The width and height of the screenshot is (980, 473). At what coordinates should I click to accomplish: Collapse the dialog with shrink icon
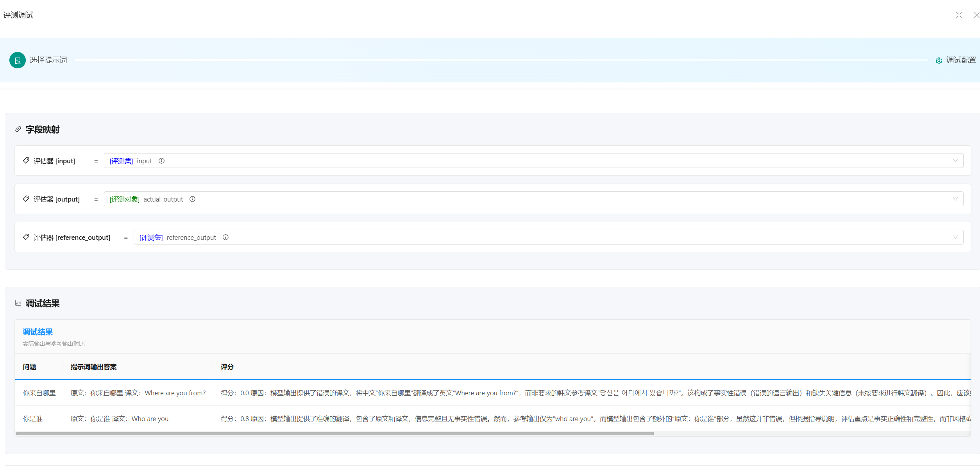tap(959, 15)
